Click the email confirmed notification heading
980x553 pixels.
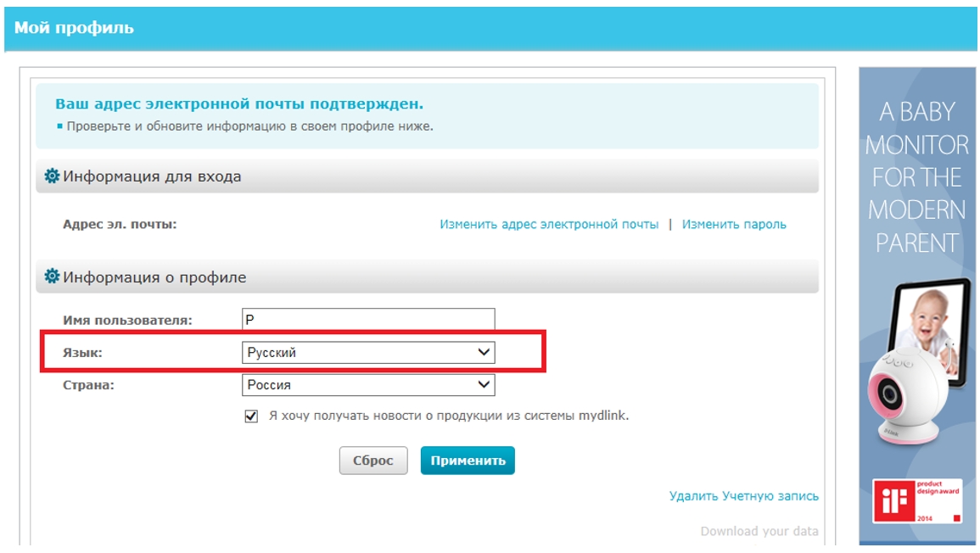(239, 104)
